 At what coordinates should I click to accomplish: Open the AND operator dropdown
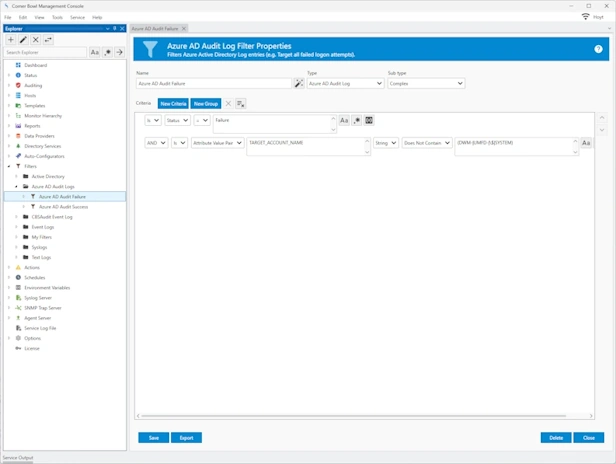coord(156,143)
